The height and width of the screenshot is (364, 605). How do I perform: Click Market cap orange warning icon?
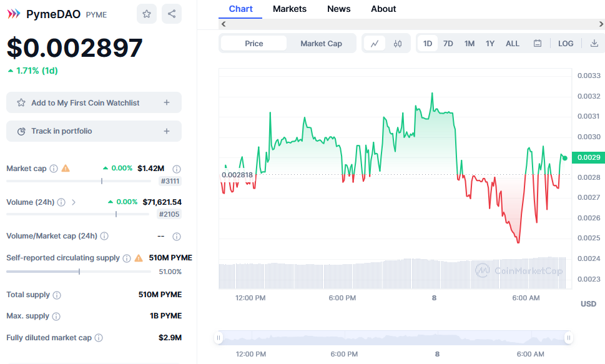point(66,169)
